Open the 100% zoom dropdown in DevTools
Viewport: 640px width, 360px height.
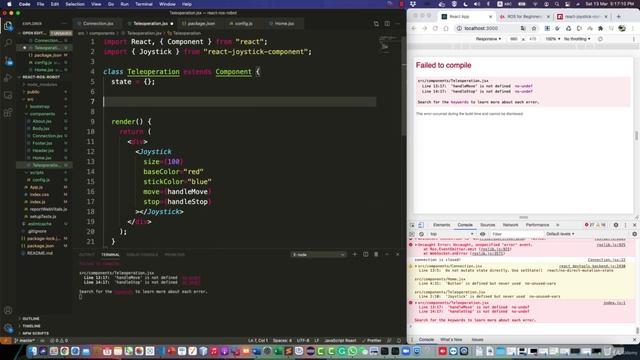point(553,39)
